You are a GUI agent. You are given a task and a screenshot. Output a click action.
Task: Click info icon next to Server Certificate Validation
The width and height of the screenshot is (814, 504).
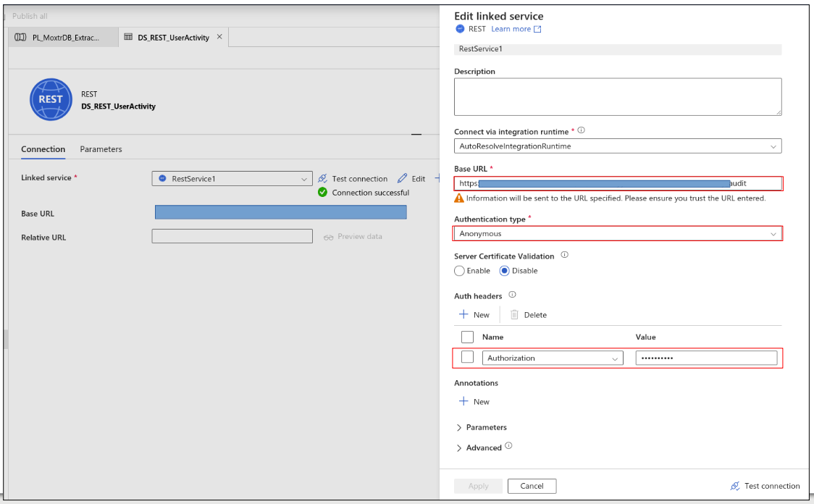pyautogui.click(x=565, y=255)
